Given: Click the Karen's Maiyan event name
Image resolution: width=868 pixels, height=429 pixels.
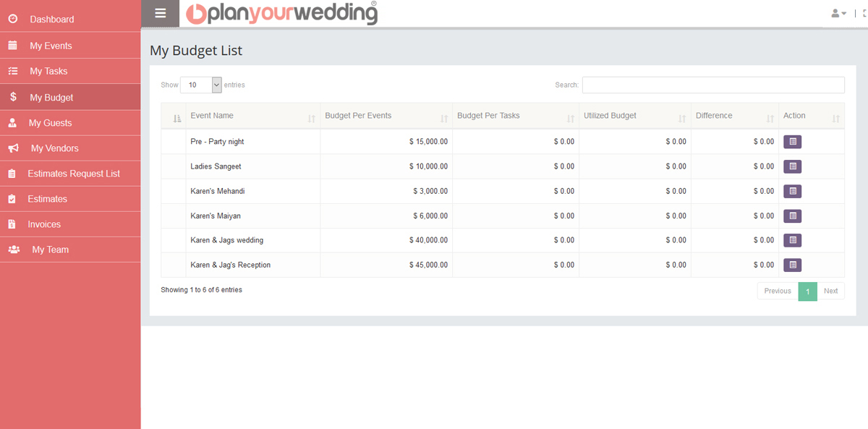Looking at the screenshot, I should pos(216,216).
